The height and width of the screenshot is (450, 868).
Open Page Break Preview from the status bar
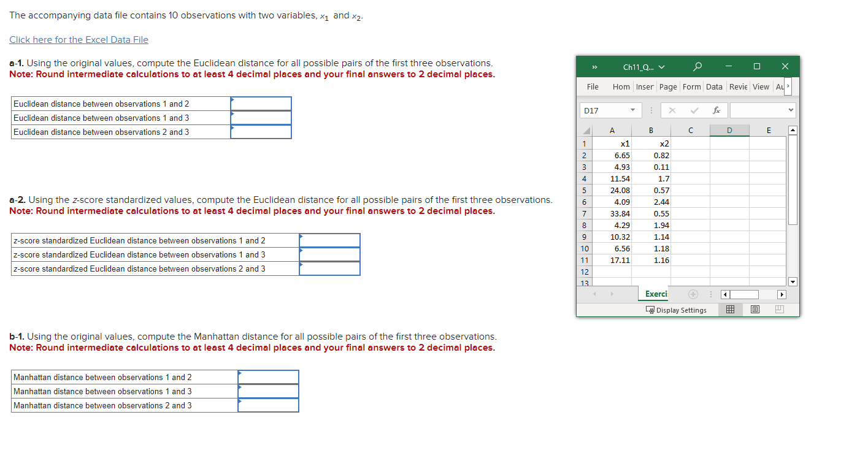(779, 310)
